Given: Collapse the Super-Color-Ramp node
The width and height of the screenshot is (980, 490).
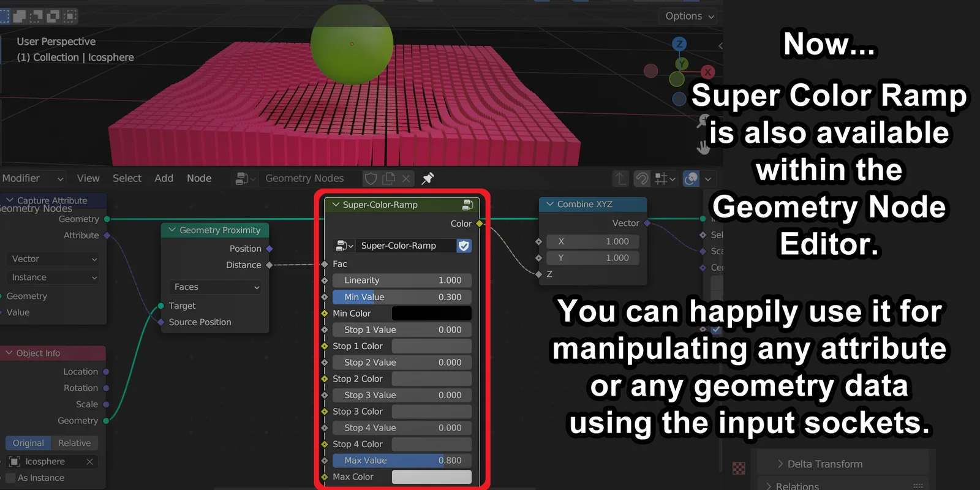Looking at the screenshot, I should pyautogui.click(x=336, y=205).
